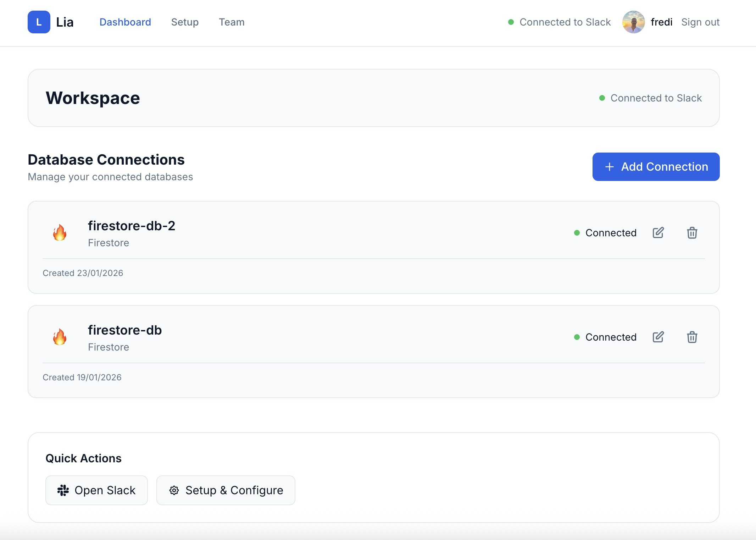Screen dimensions: 756x540
Task: Sign out of the account
Action: click(x=700, y=22)
